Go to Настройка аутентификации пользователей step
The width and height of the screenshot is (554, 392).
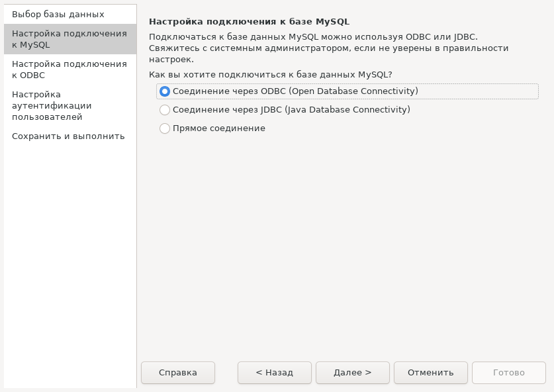click(x=70, y=106)
